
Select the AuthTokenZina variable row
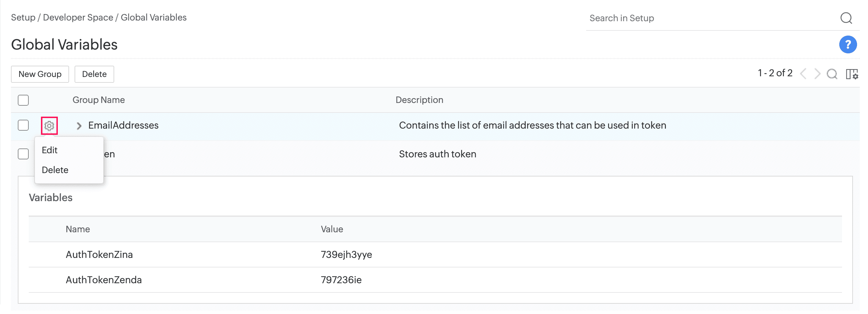click(99, 254)
